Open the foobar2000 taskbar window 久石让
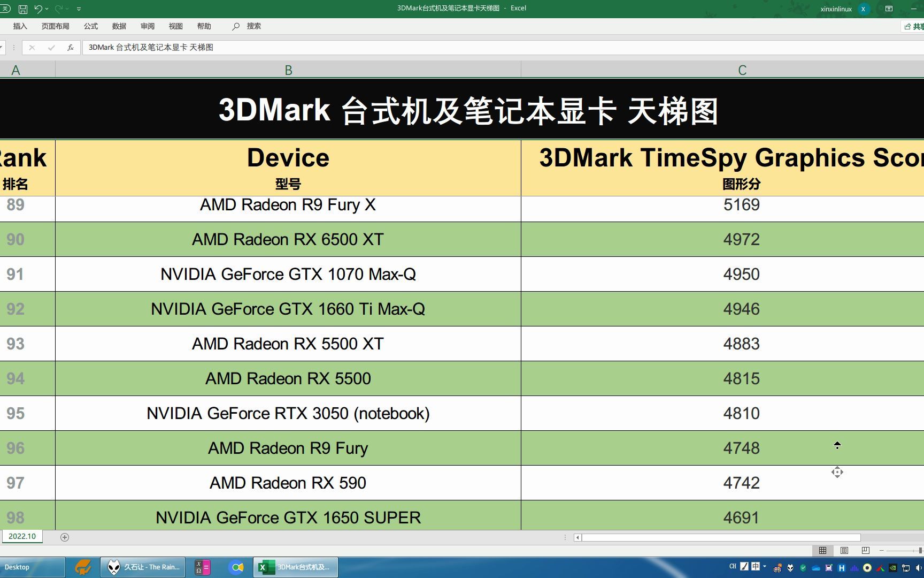 click(x=143, y=567)
